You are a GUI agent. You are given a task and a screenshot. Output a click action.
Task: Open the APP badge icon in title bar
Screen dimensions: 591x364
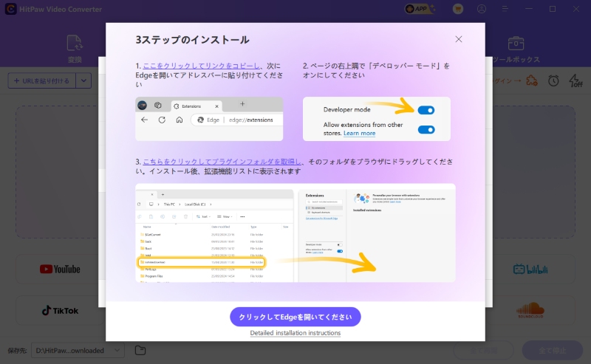pos(418,9)
